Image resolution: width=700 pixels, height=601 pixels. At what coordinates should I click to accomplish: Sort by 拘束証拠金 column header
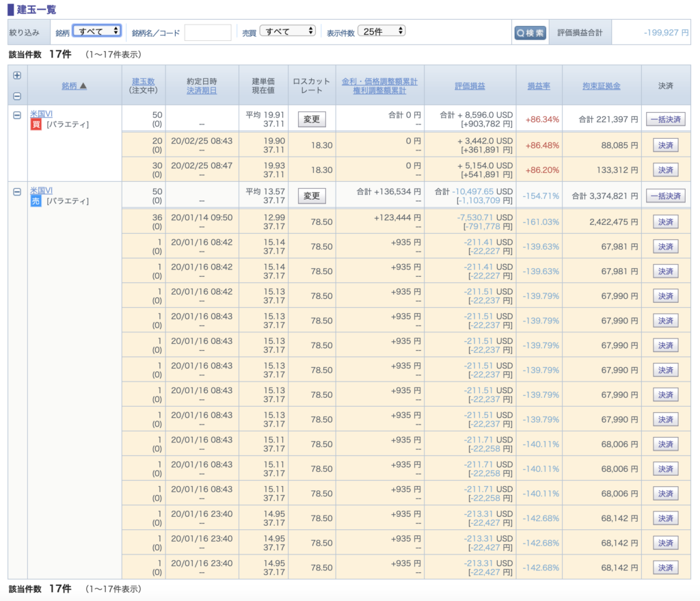[x=602, y=85]
